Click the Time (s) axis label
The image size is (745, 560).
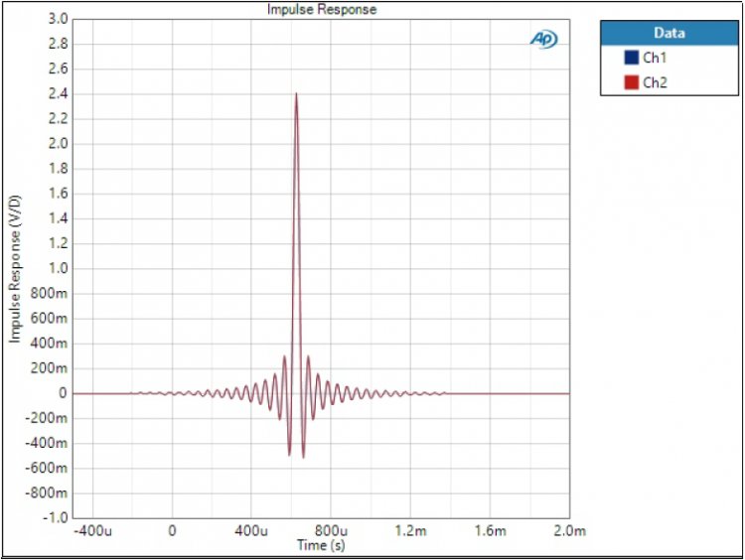[x=321, y=545]
